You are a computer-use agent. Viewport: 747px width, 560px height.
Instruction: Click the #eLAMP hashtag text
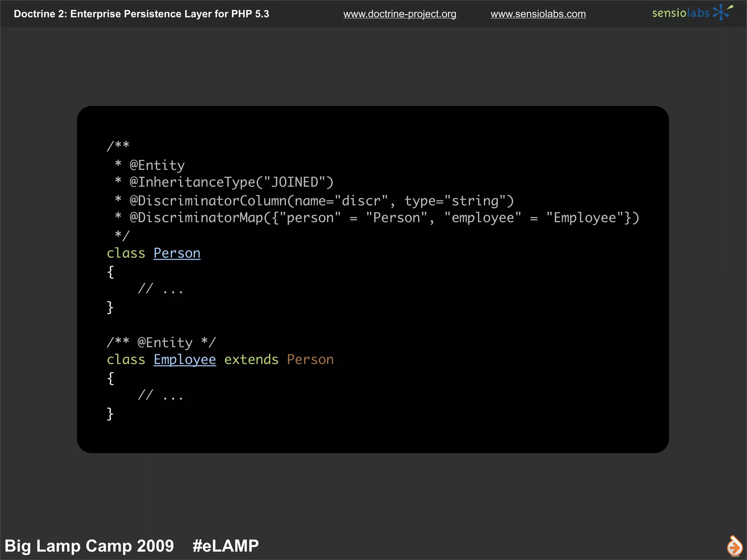point(225,546)
